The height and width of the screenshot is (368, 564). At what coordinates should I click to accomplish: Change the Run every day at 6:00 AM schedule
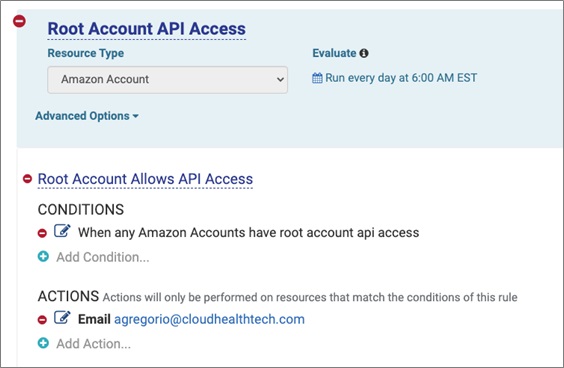(401, 78)
